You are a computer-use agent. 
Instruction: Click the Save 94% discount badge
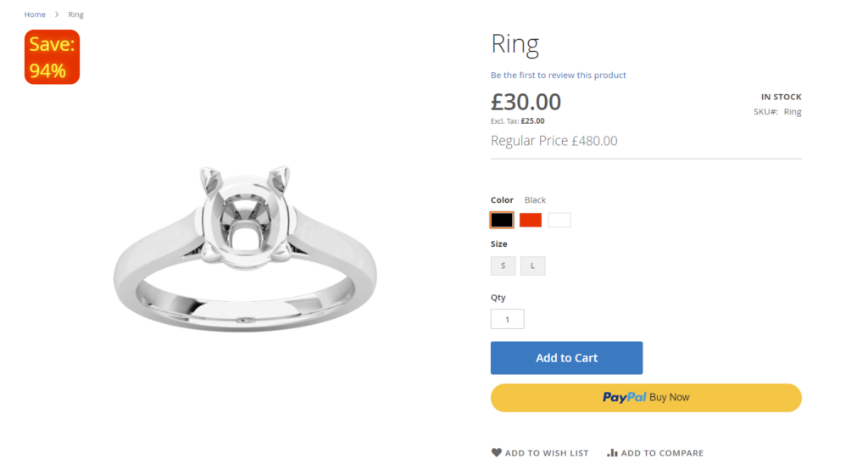[52, 58]
